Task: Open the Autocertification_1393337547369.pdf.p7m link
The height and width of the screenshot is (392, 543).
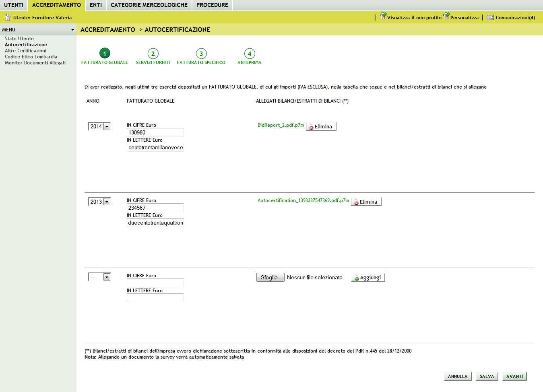Action: [x=303, y=200]
